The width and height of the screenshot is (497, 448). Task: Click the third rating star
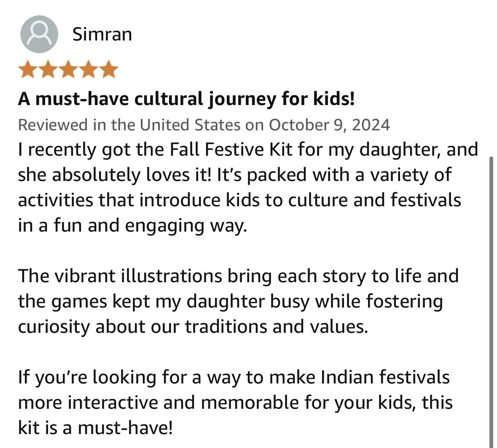coord(68,70)
